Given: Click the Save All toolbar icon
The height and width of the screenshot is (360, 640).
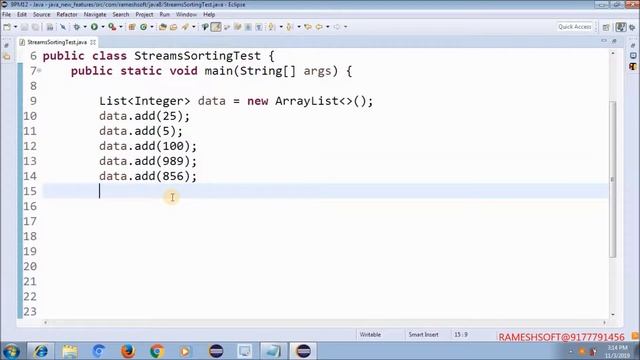Looking at the screenshot, I should pyautogui.click(x=36, y=27).
